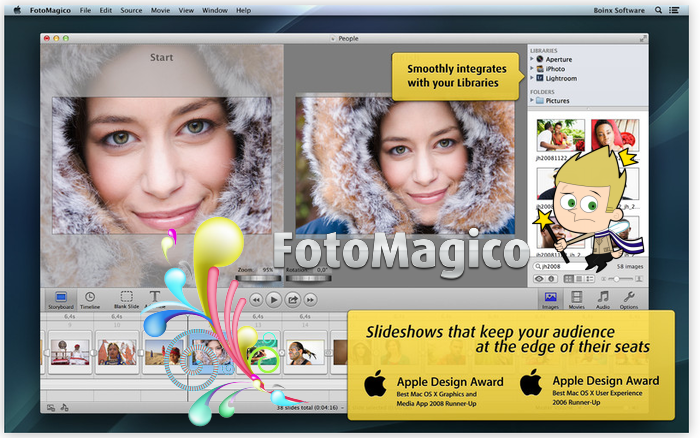This screenshot has width=700, height=438.
Task: Enter full screen via window corner icon
Action: [x=643, y=38]
